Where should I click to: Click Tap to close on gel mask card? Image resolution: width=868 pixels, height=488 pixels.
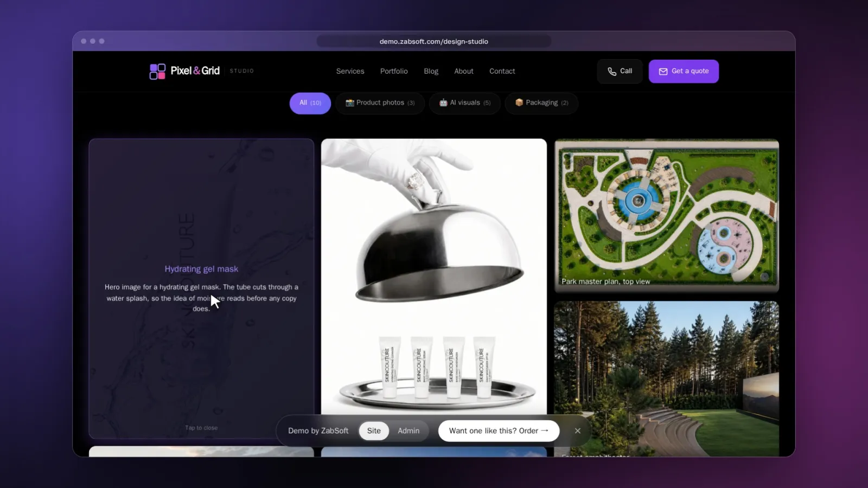[201, 428]
